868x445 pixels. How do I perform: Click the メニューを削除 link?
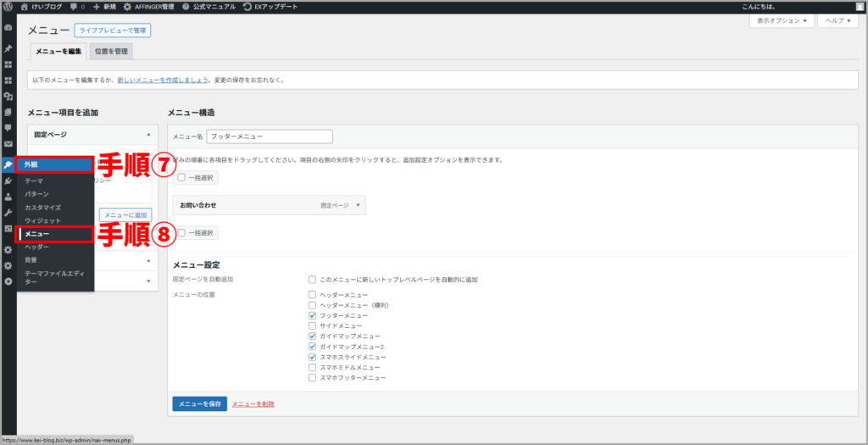click(x=253, y=404)
